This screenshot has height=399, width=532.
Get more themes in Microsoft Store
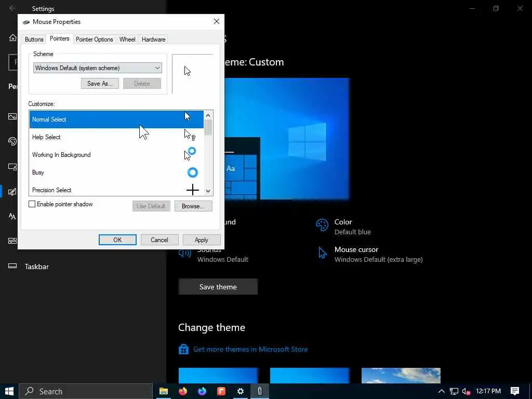click(x=250, y=349)
